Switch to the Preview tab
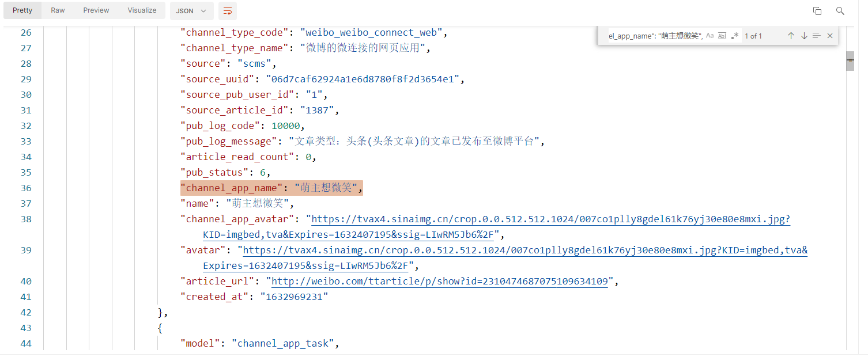The width and height of the screenshot is (868, 357). point(96,10)
